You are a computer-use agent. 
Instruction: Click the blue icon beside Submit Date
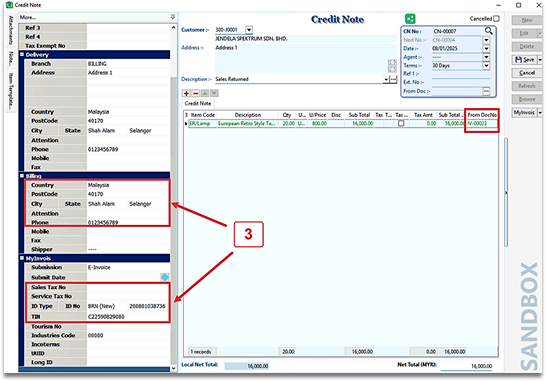165,277
